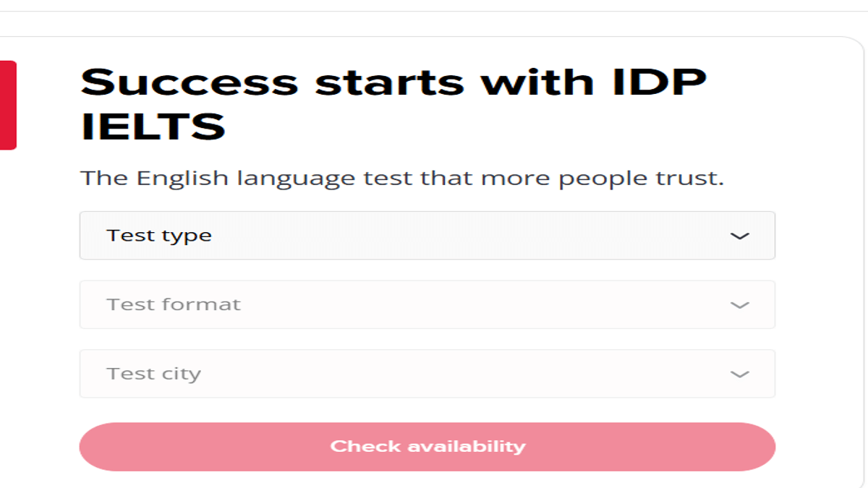868x488 pixels.
Task: Expand the Test city selector via its chevron
Action: coord(738,373)
